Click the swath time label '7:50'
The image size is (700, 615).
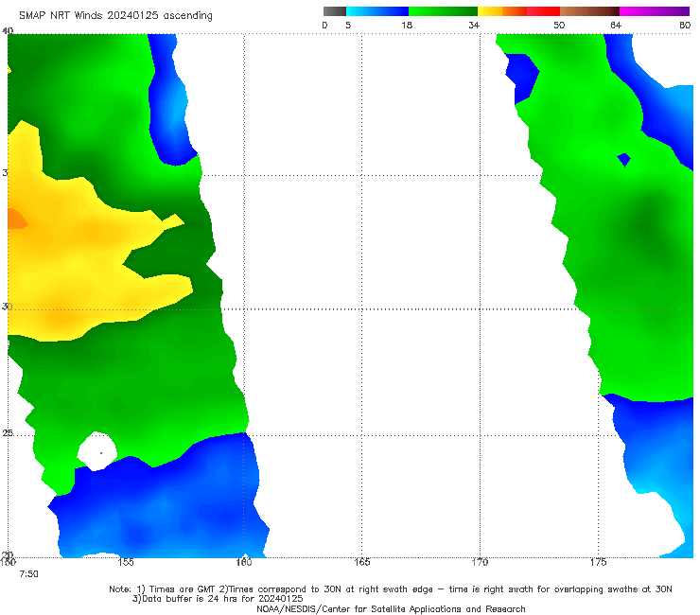click(x=28, y=574)
